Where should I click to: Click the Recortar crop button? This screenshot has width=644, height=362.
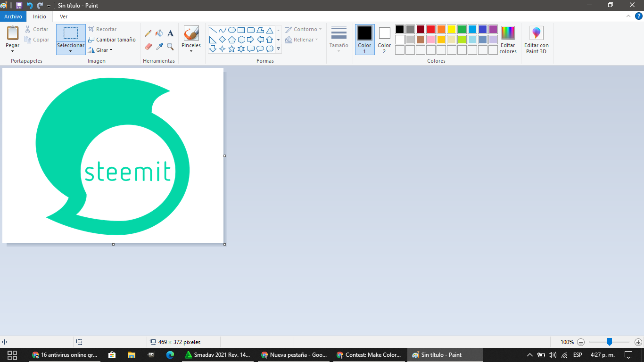[102, 29]
